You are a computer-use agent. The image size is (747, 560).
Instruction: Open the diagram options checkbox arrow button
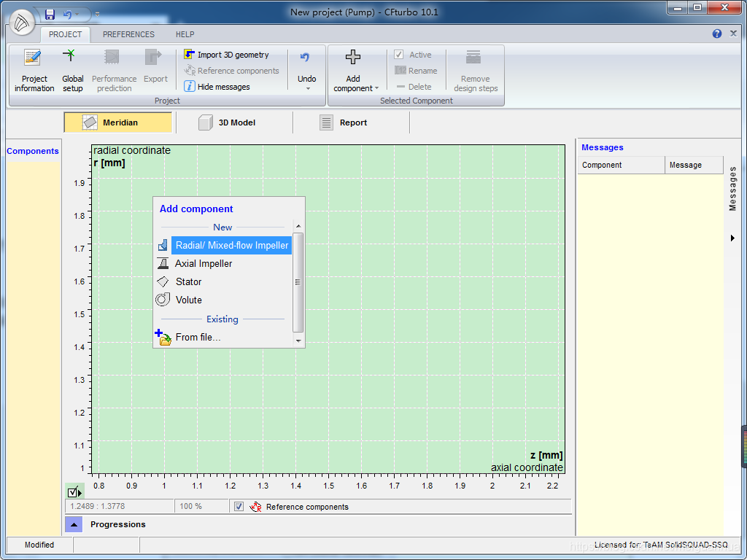coord(75,492)
